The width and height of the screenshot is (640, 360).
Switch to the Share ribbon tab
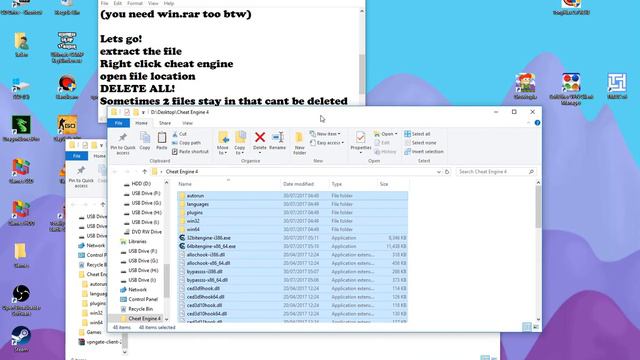pos(165,123)
